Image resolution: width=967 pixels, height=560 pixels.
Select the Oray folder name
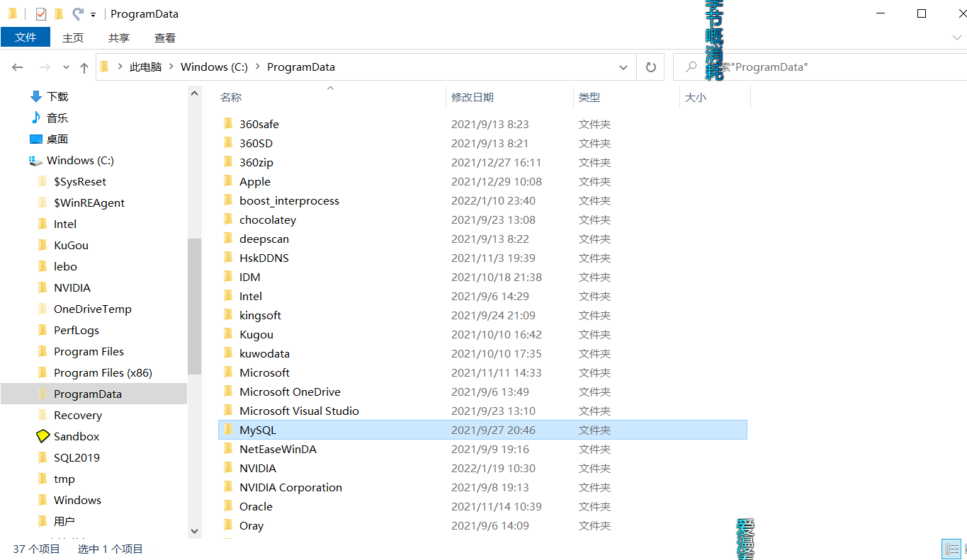(x=251, y=525)
